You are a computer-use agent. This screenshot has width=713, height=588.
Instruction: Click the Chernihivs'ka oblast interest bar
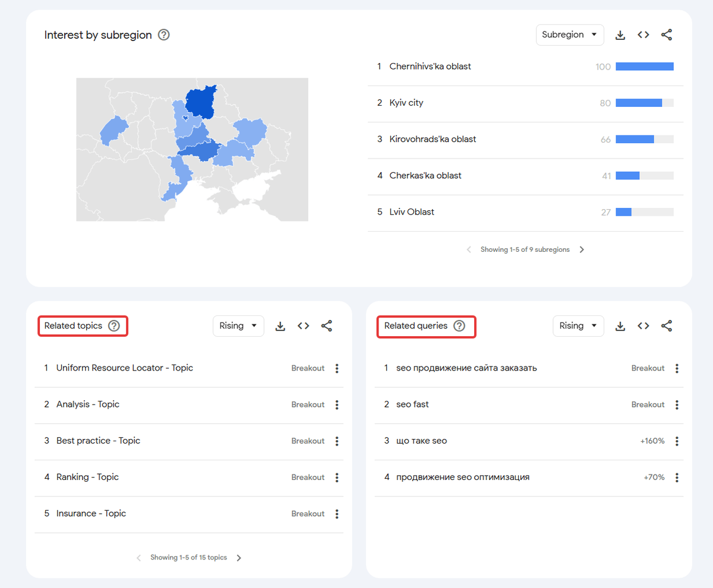point(645,67)
